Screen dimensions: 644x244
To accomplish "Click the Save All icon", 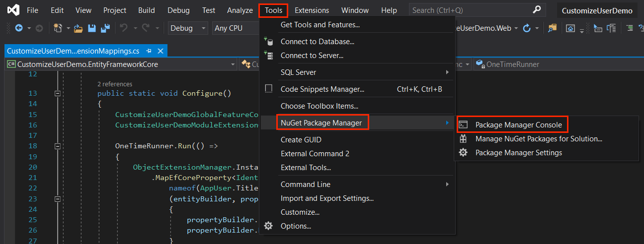I will [104, 28].
